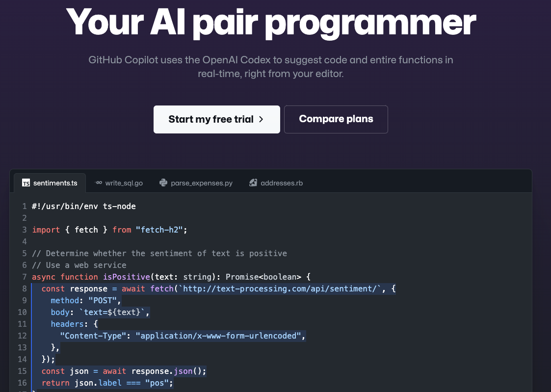Click the comment '// Use a web service'
This screenshot has height=392, width=551.
click(79, 265)
